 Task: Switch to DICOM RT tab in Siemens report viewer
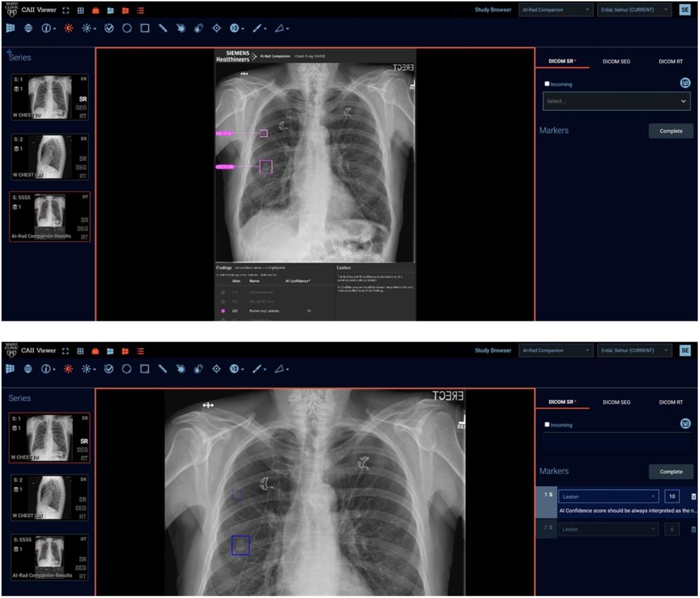point(670,62)
